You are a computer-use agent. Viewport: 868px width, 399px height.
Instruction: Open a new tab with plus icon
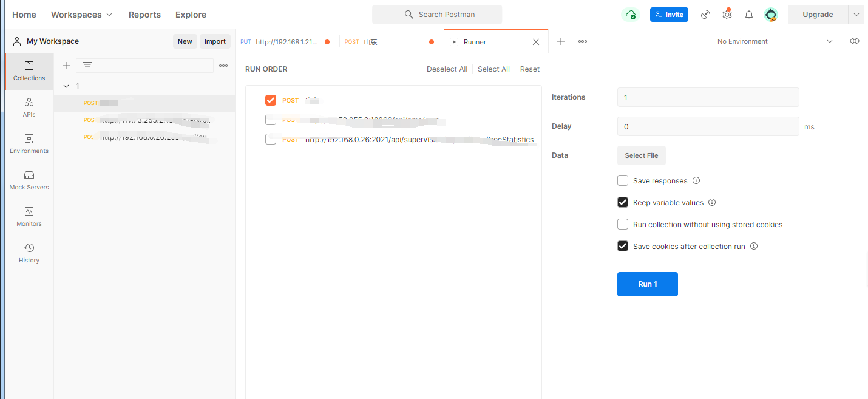click(x=561, y=41)
